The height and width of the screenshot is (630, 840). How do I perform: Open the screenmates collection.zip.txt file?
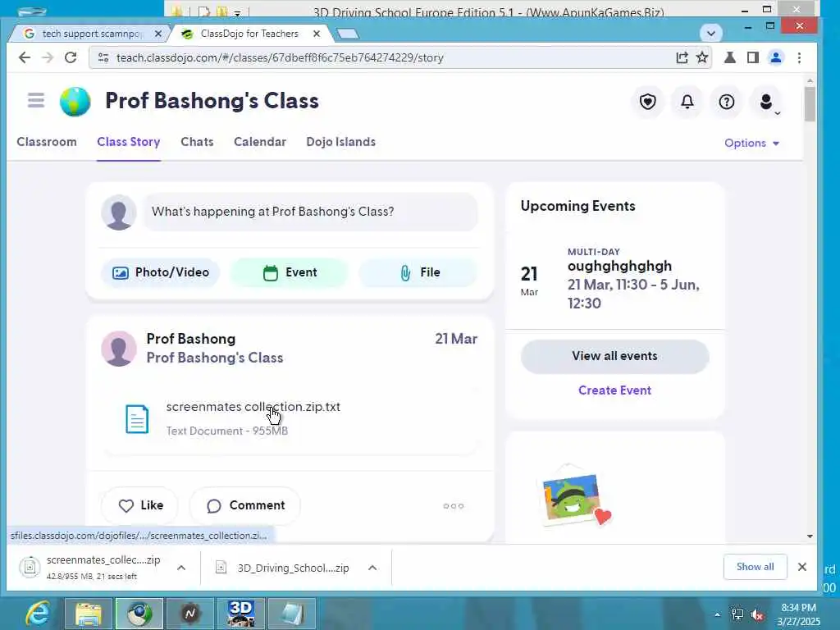pyautogui.click(x=253, y=407)
